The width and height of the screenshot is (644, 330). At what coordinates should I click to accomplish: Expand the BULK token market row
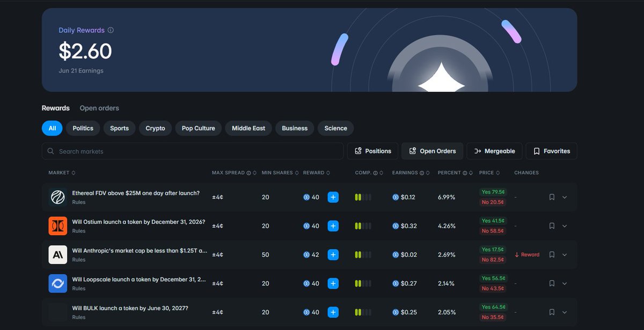click(x=565, y=312)
